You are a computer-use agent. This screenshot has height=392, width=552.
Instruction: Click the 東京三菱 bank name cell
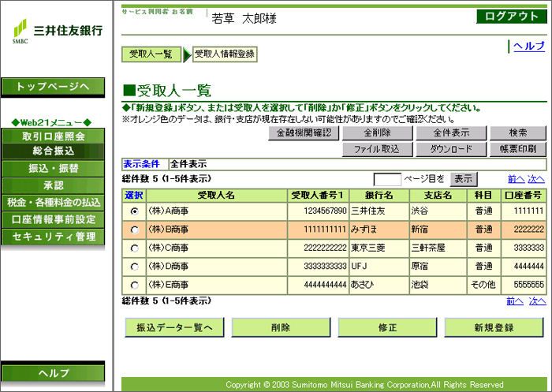[x=379, y=248]
